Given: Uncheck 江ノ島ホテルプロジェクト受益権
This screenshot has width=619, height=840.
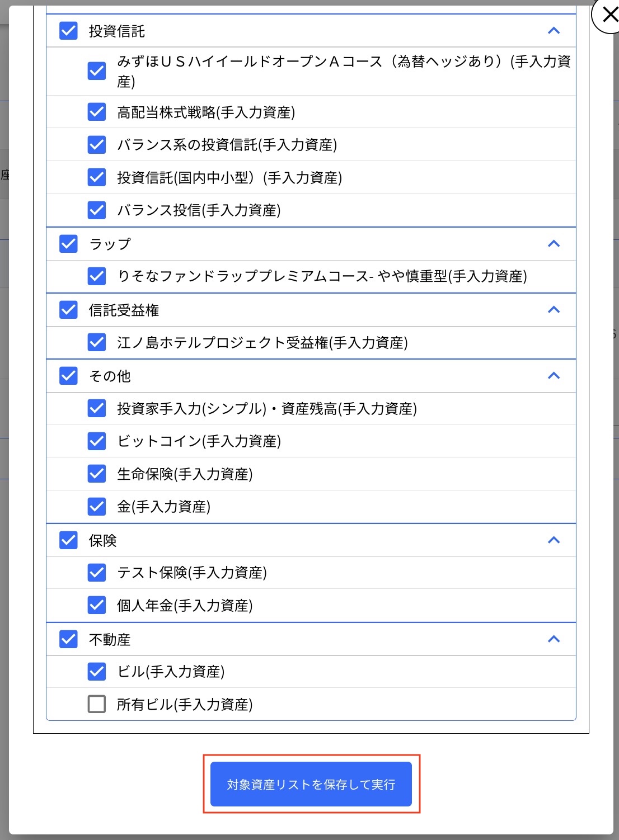Looking at the screenshot, I should pyautogui.click(x=96, y=342).
